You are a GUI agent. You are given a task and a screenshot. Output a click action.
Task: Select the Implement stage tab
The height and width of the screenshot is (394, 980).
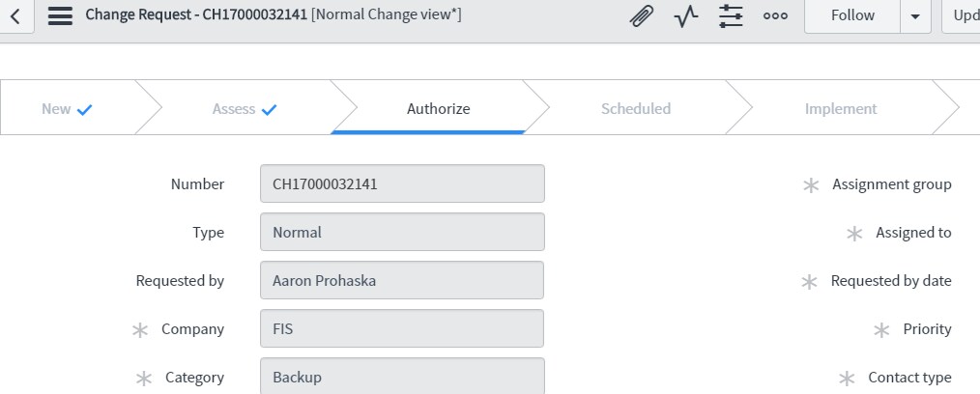pos(840,109)
